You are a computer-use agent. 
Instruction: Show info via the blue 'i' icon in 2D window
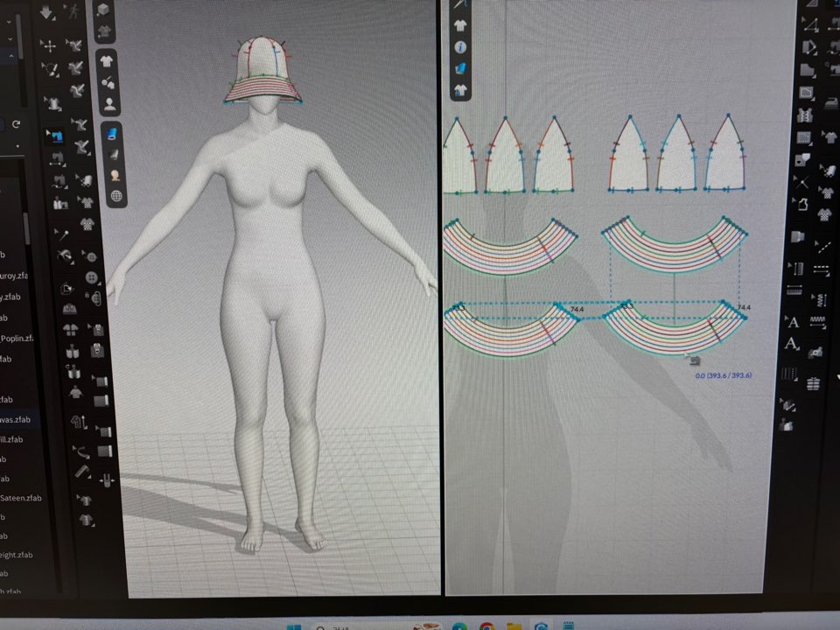click(x=460, y=47)
